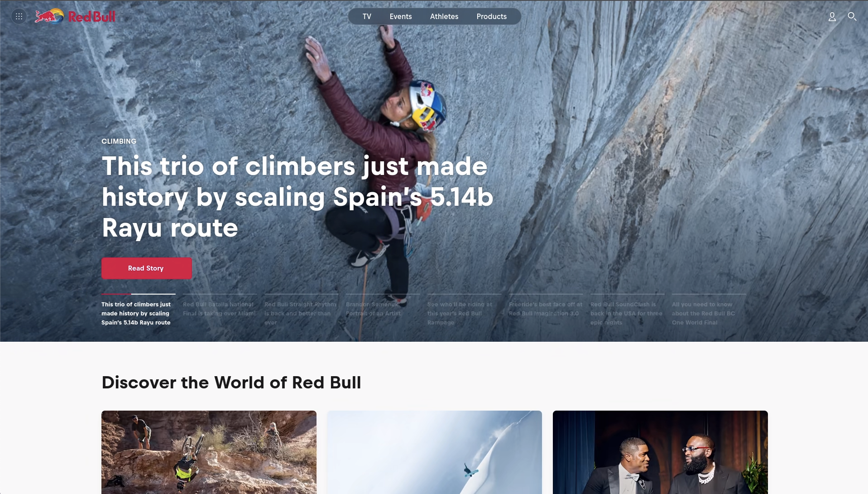Open the search magnifier icon
The height and width of the screenshot is (494, 868).
pyautogui.click(x=852, y=17)
